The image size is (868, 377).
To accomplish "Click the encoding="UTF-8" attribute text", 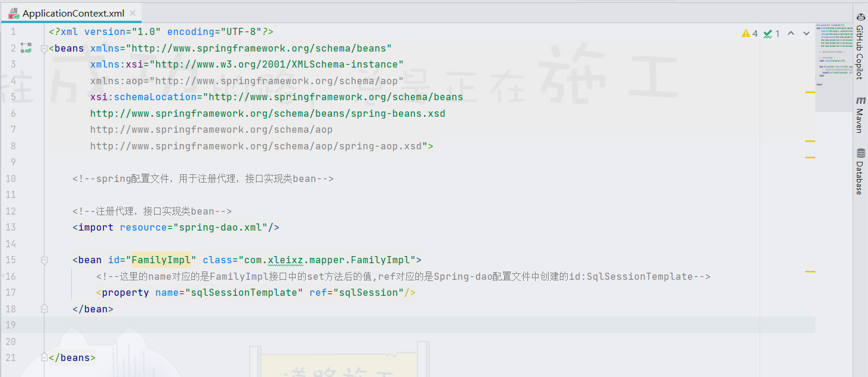I will [214, 32].
